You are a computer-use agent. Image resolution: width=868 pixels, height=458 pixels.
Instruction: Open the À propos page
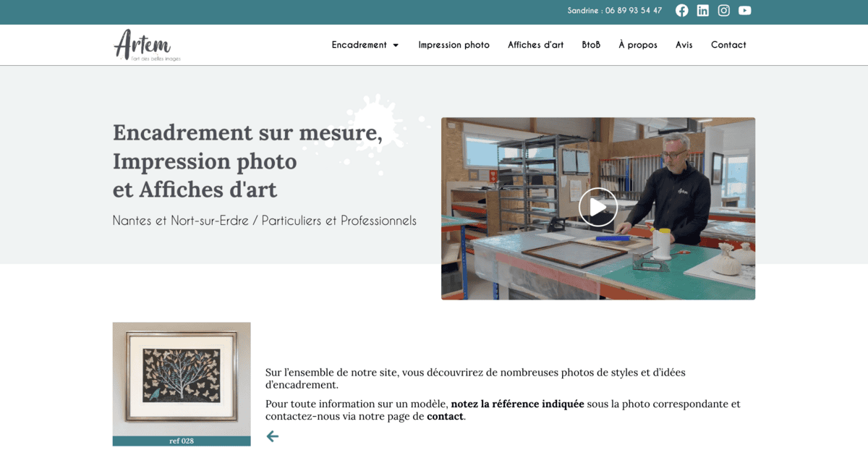pos(638,45)
